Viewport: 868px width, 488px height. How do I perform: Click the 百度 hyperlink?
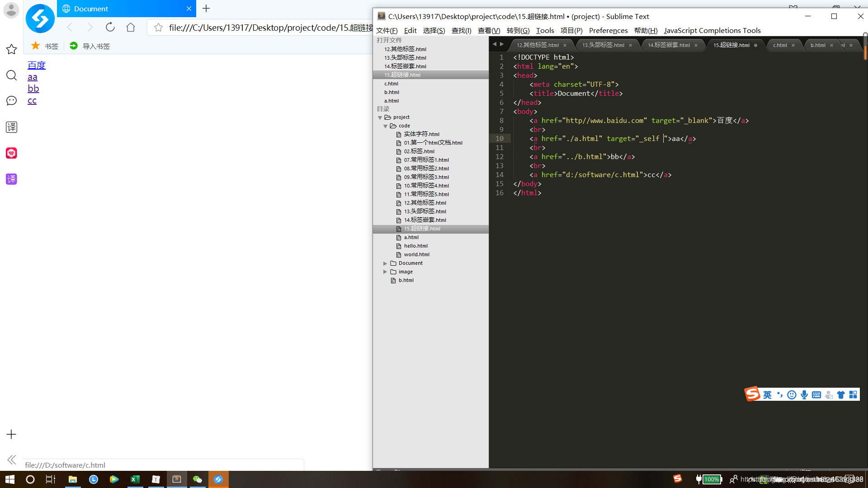coord(37,65)
